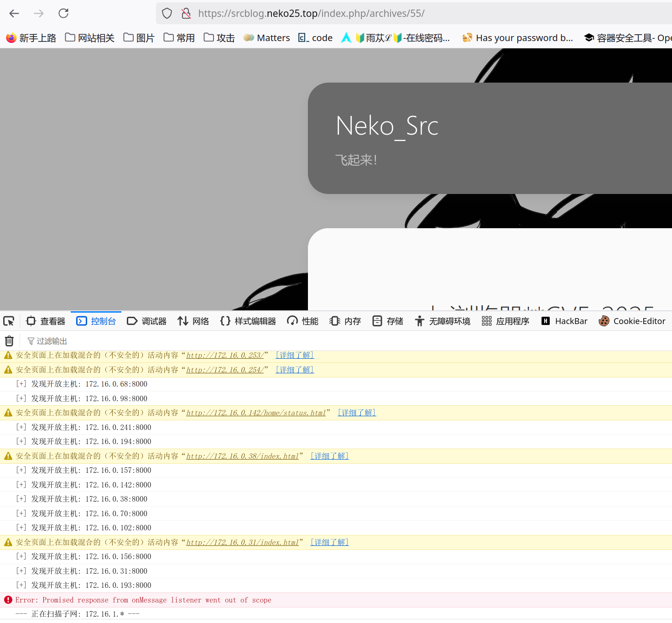Open the http://172.16.0.254/ link
Image resolution: width=672 pixels, height=623 pixels.
click(225, 370)
